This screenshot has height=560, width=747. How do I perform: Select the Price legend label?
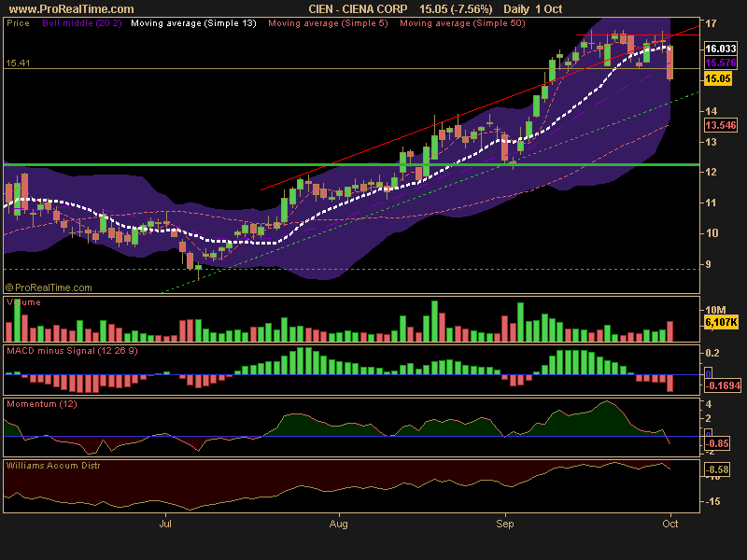(18, 22)
